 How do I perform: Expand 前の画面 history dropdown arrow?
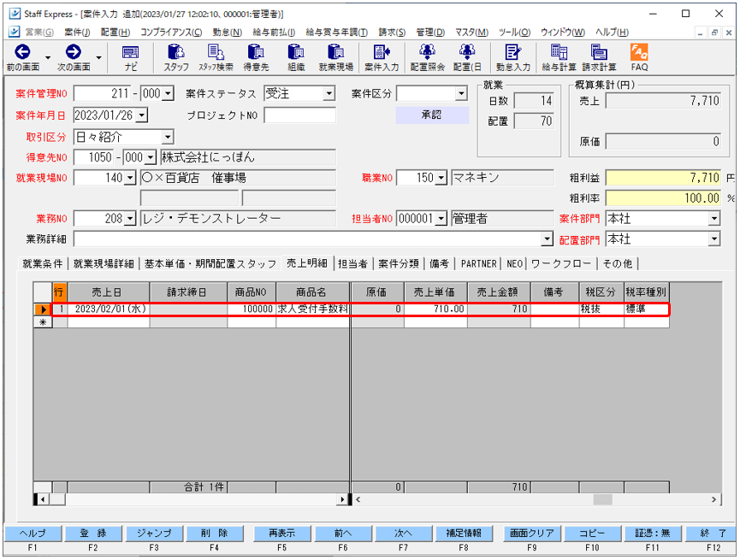[x=48, y=57]
